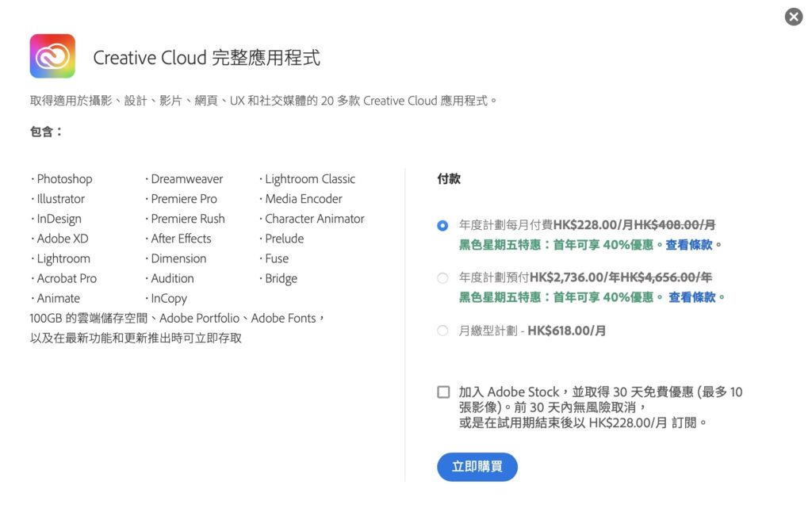The width and height of the screenshot is (812, 520).
Task: Click Prelude in the apps list
Action: pos(285,239)
